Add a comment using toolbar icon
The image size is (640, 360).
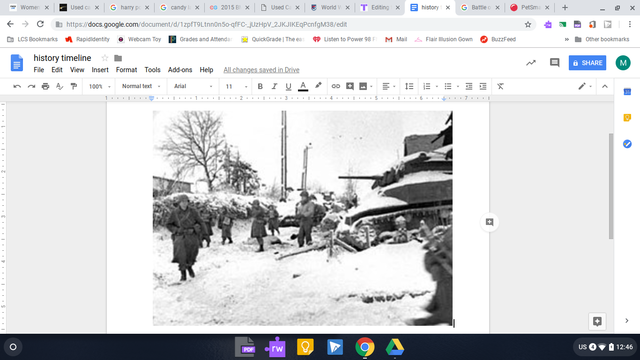pos(350,86)
